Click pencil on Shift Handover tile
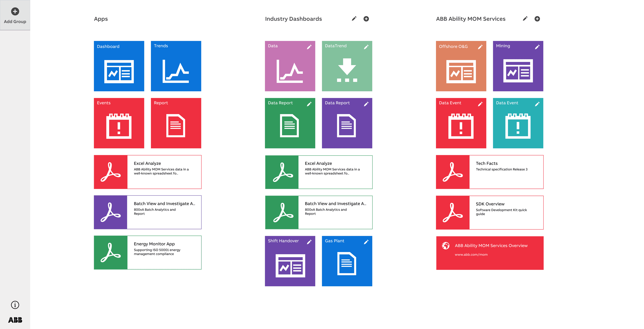This screenshot has width=644, height=329. (309, 242)
